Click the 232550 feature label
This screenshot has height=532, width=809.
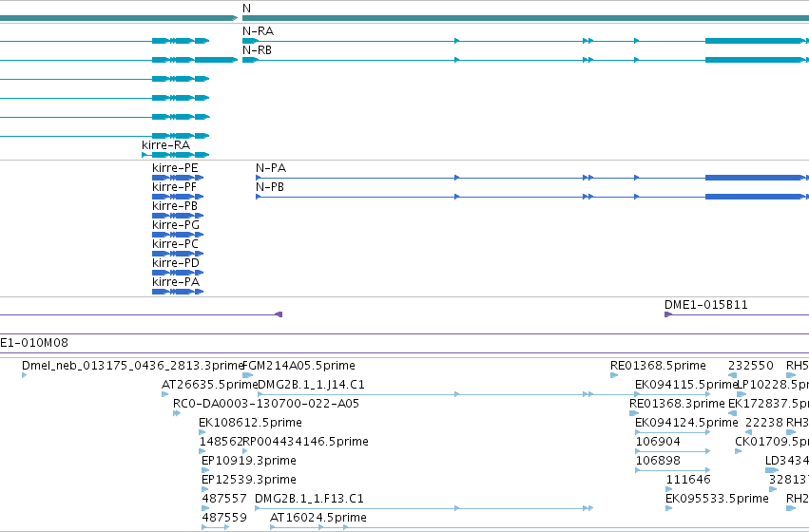click(751, 366)
